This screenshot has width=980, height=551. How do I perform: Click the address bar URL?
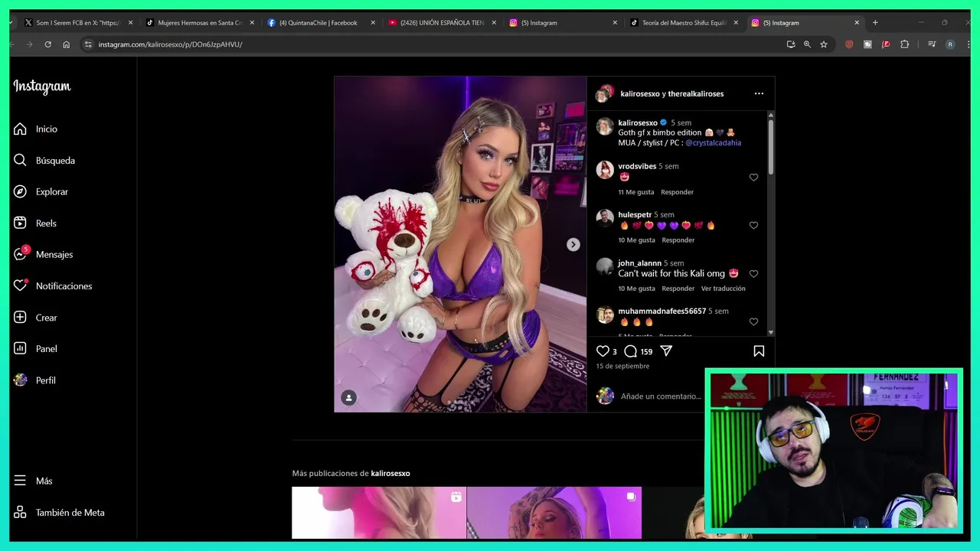[170, 44]
